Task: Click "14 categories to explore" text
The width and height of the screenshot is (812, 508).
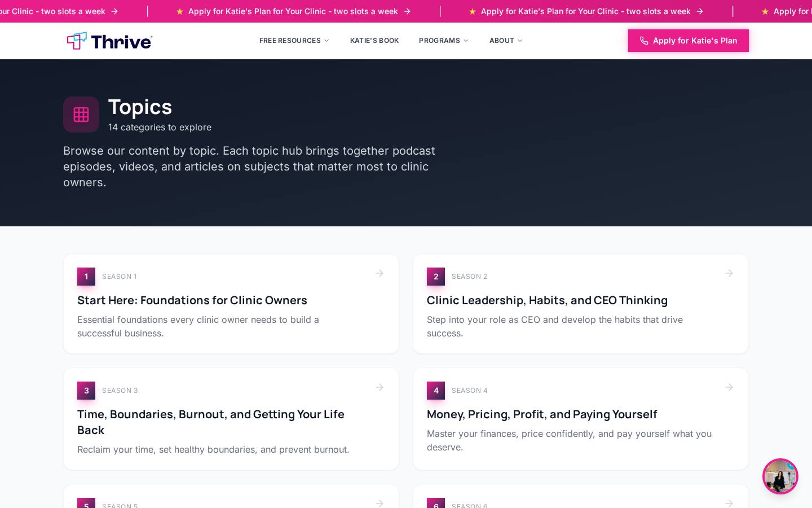Action: (x=160, y=127)
